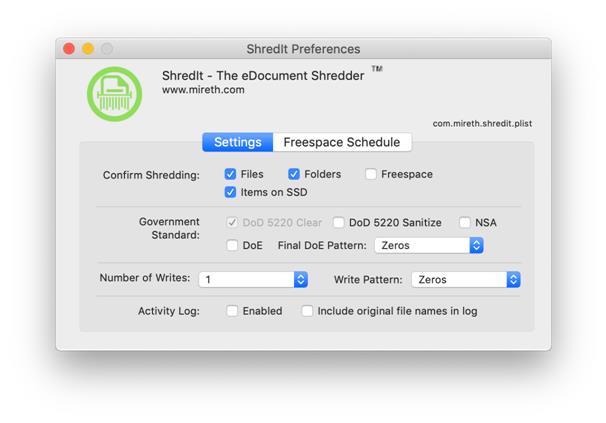Viewport: 606px width, 423px height.
Task: Click the DoD 5220 Clear checkbox
Action: pos(232,222)
